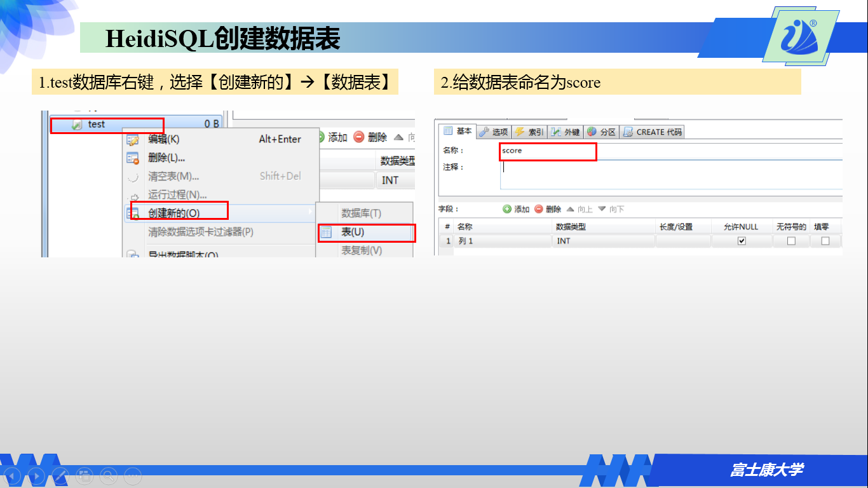Select the pen annotation icon in the bottom toolbar
The image size is (868, 488).
pyautogui.click(x=60, y=475)
